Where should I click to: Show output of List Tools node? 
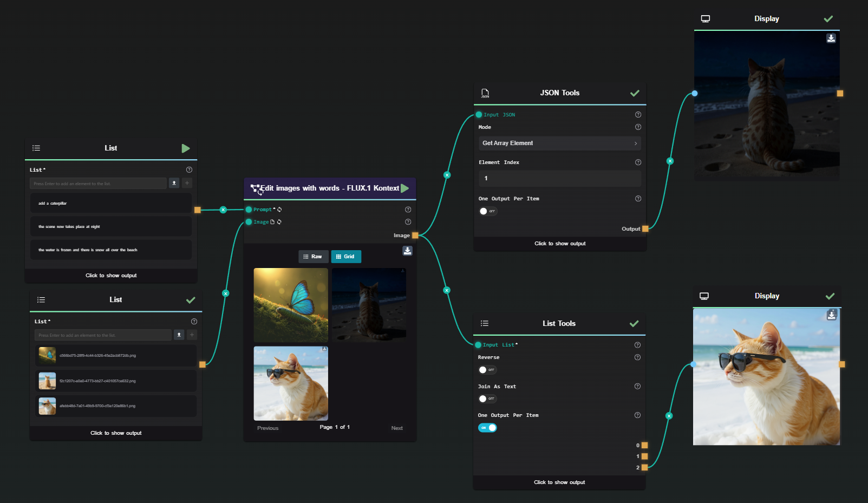[559, 482]
